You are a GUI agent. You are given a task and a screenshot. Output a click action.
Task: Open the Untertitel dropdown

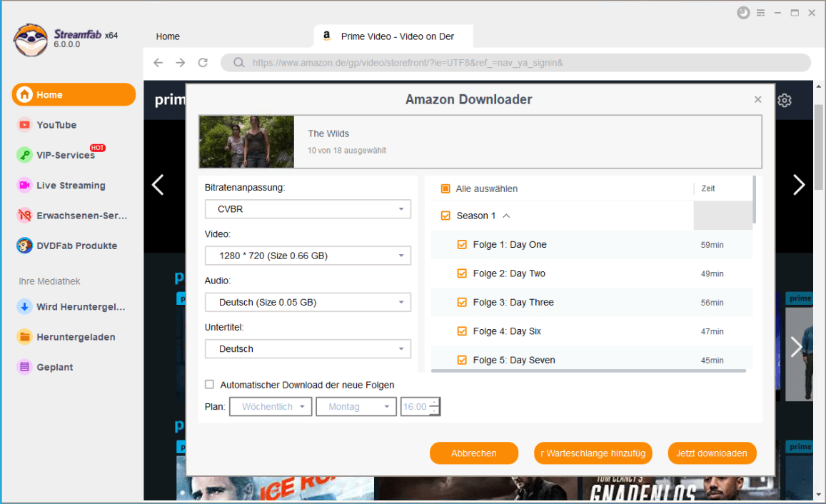pyautogui.click(x=308, y=349)
